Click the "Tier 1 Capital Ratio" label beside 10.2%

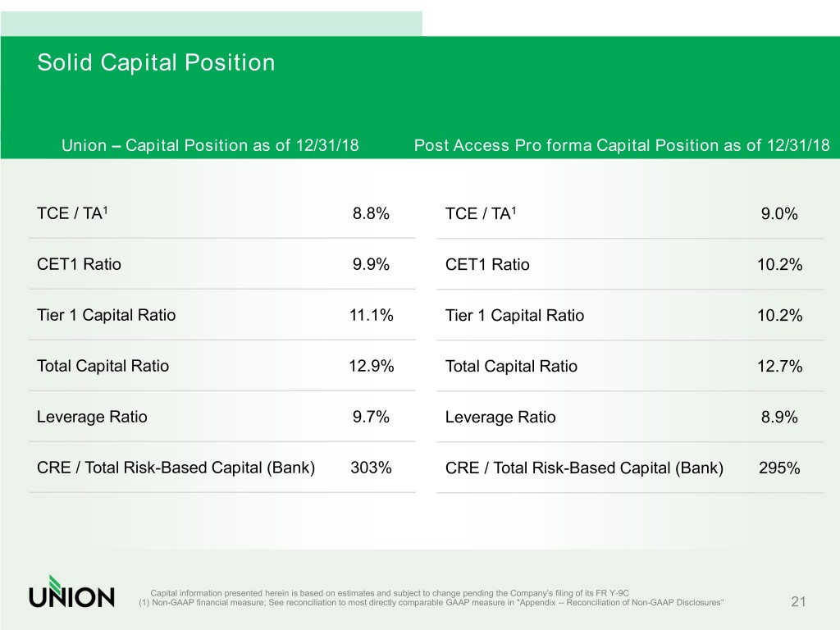click(x=514, y=316)
